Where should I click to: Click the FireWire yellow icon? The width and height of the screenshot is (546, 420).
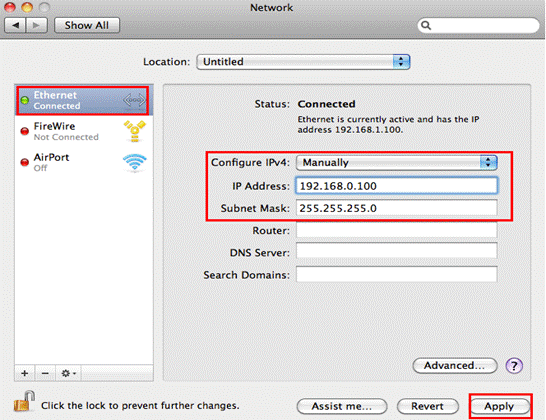pyautogui.click(x=135, y=131)
